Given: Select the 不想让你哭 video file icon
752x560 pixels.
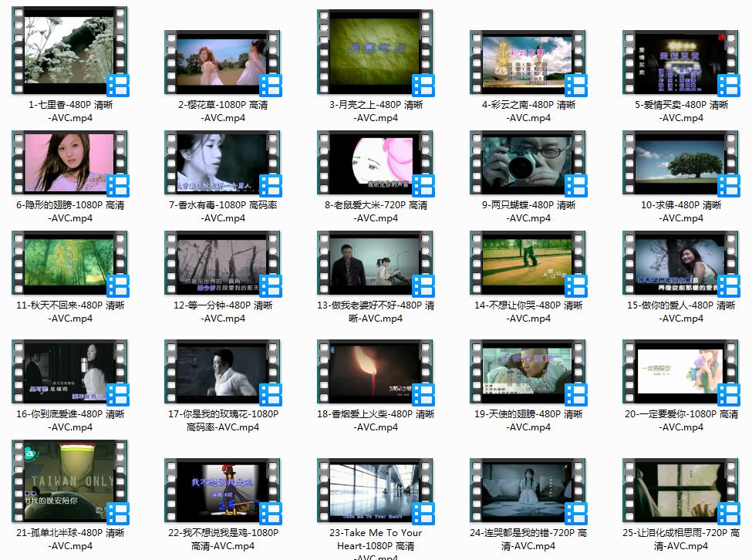Looking at the screenshot, I should (528, 263).
